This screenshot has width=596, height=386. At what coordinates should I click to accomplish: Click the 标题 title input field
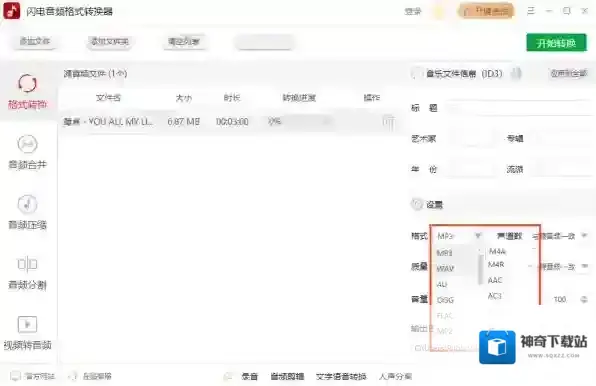pos(519,108)
